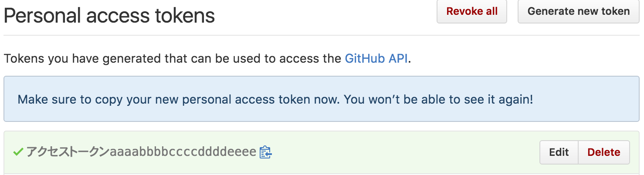Revoke all personal access tokens
The width and height of the screenshot is (644, 175).
coord(472,11)
